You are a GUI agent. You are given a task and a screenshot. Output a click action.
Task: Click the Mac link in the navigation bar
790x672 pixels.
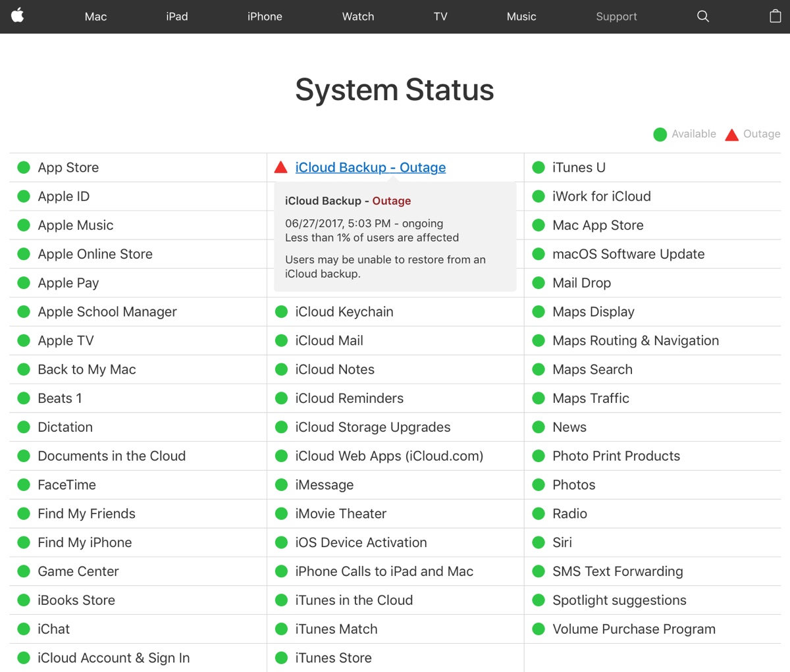tap(95, 16)
